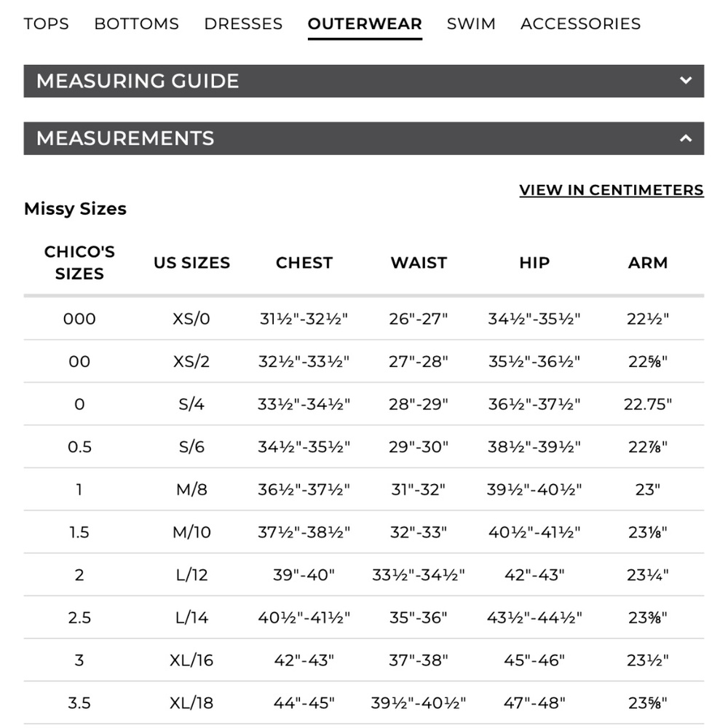Click the XL/18 size cell
728x728 pixels.
click(191, 703)
